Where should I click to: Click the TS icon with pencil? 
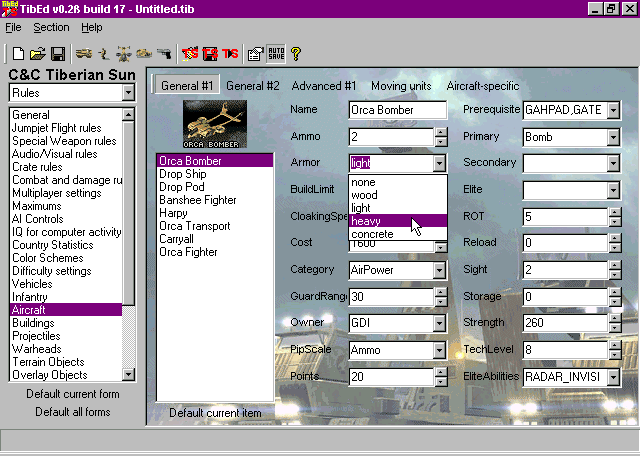tap(189, 53)
